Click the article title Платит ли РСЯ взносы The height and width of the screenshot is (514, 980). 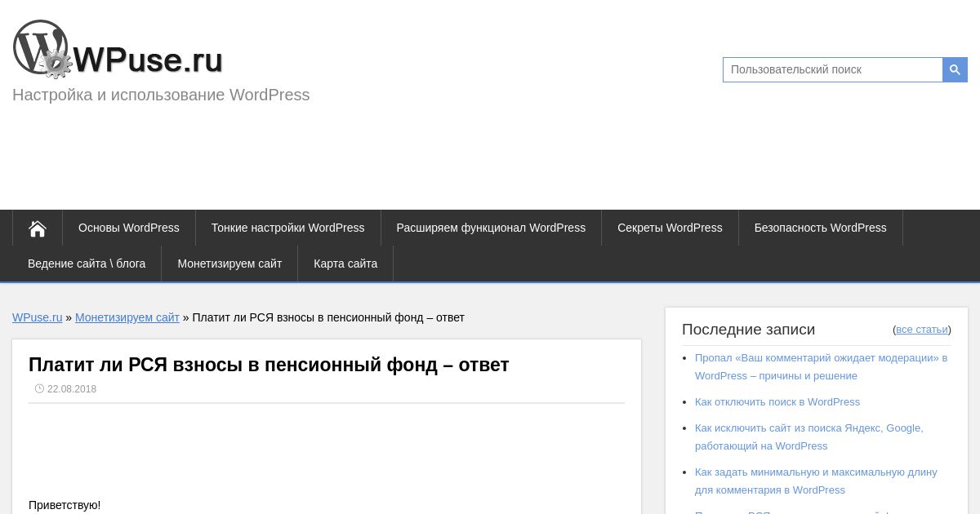pos(269,365)
